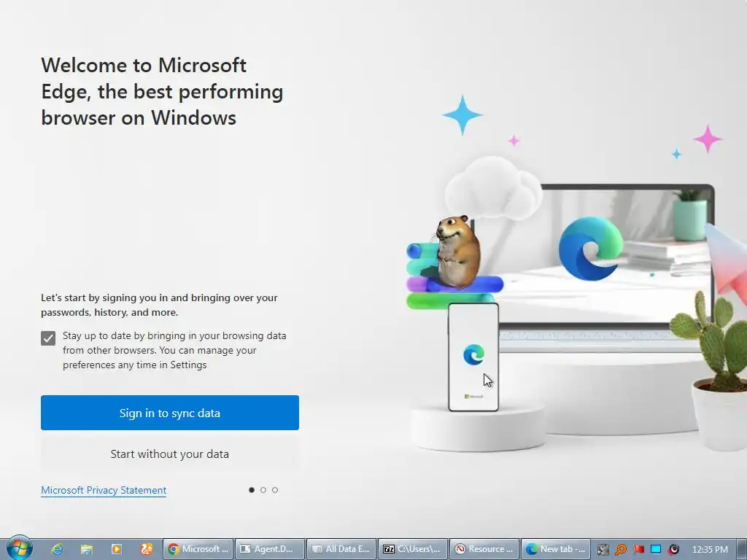Switch to the Edge New tab taskbar window

pyautogui.click(x=557, y=549)
